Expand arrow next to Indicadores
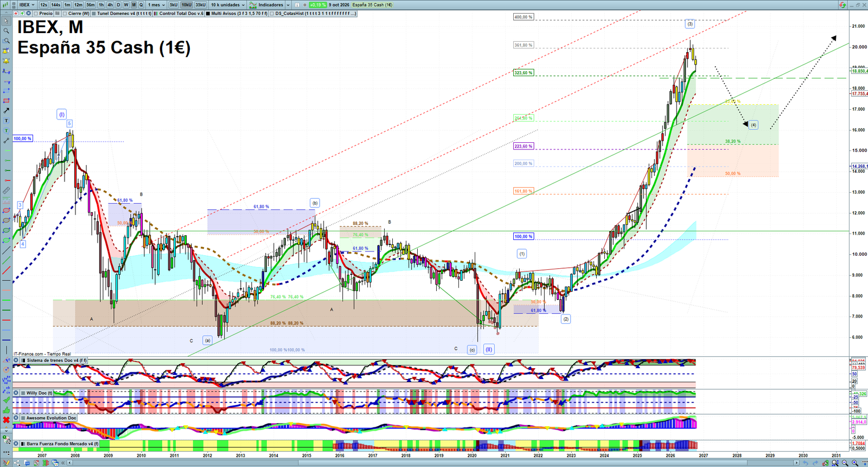The height and width of the screenshot is (467, 868). coord(288,5)
